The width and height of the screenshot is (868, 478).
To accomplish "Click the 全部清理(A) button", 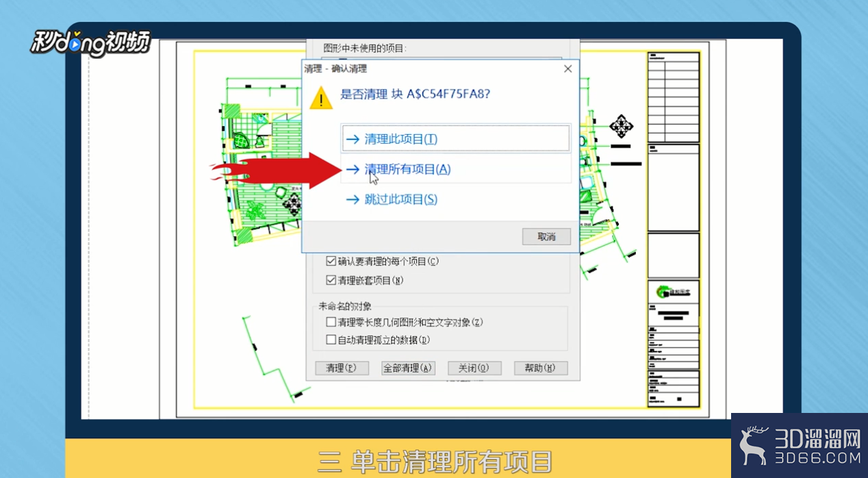I will [408, 368].
